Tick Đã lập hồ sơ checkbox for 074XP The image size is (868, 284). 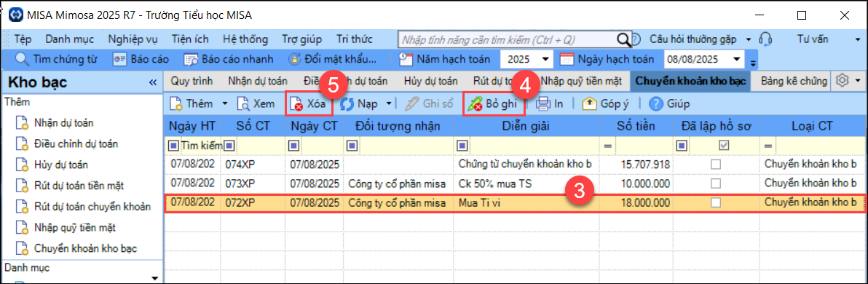click(x=716, y=165)
